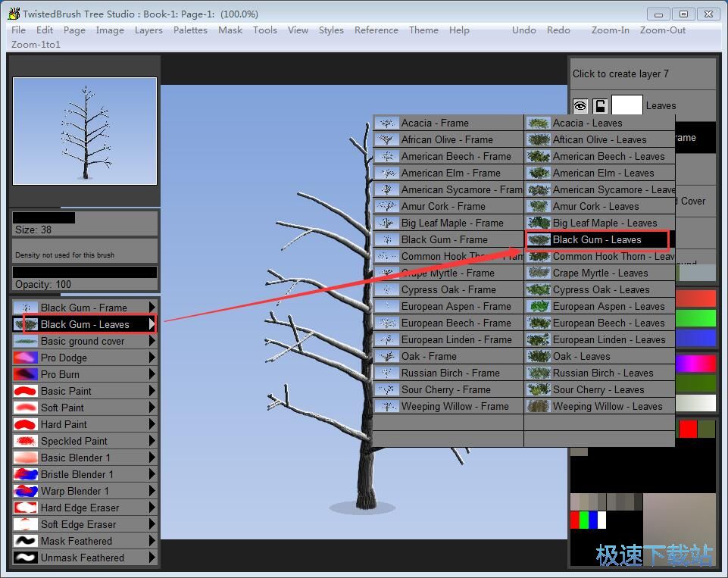This screenshot has height=578, width=728.
Task: Open the Layers menu
Action: tap(148, 30)
